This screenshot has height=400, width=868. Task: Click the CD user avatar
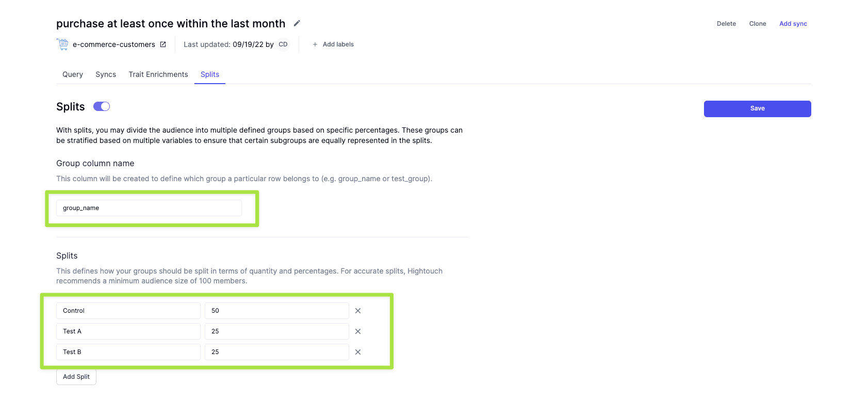[x=283, y=44]
